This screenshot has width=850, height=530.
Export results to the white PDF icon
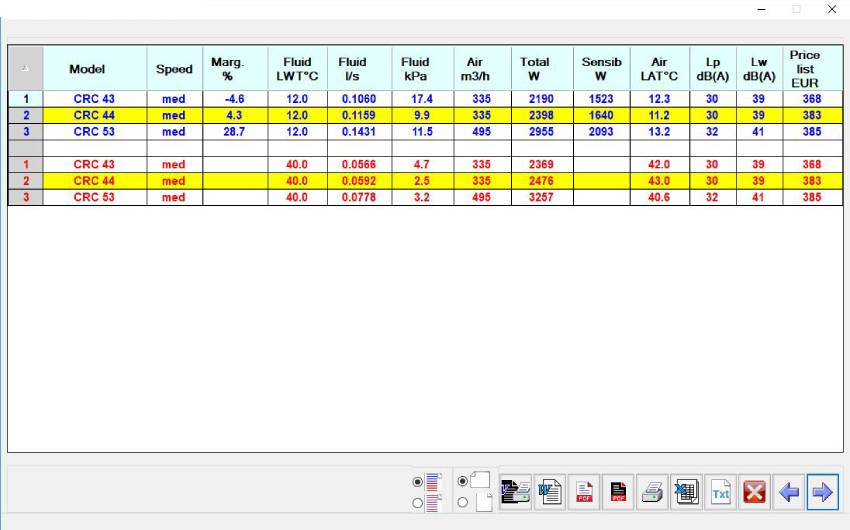click(584, 492)
